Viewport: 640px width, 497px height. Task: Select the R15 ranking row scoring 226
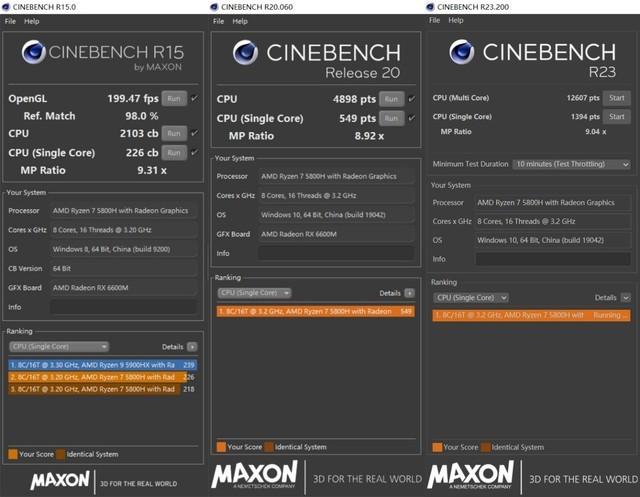point(102,377)
